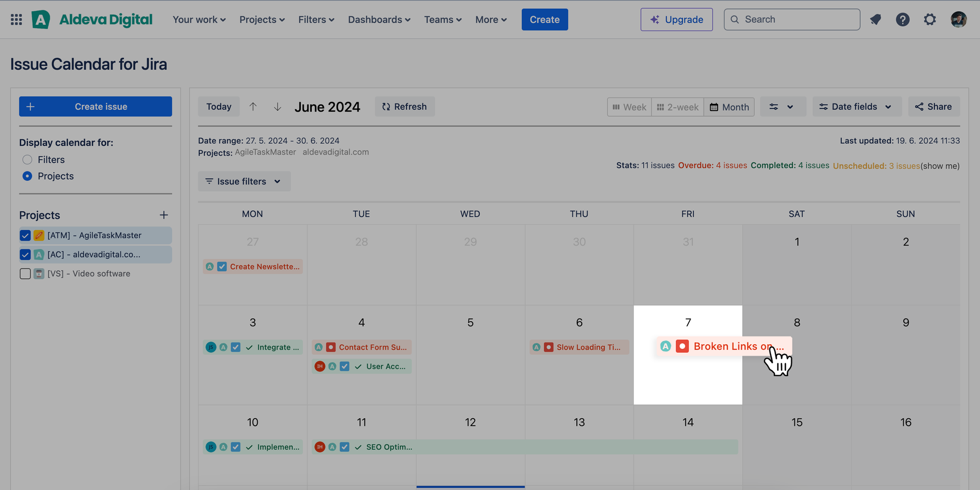Screen dimensions: 980x490
Task: Open the Create Newslette... issue
Action: pos(252,267)
